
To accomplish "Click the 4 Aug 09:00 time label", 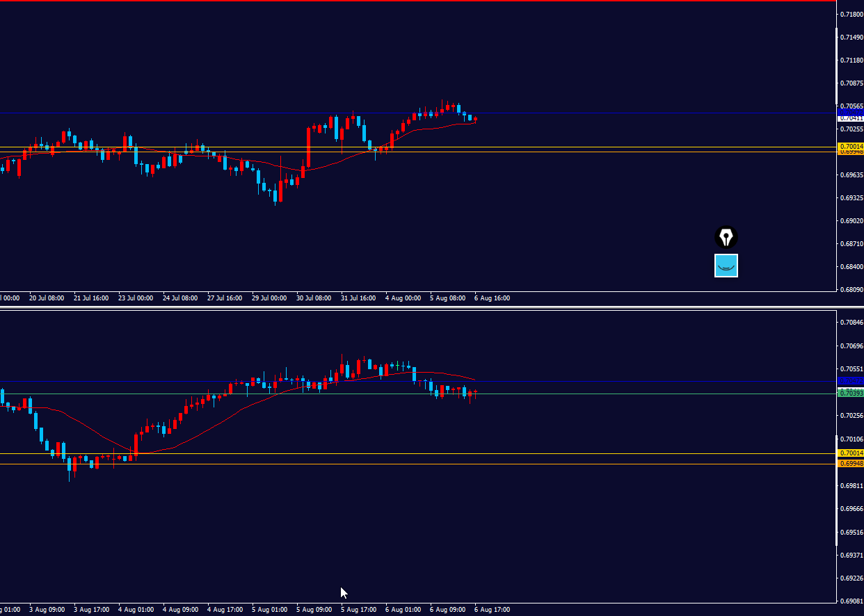I will click(180, 610).
